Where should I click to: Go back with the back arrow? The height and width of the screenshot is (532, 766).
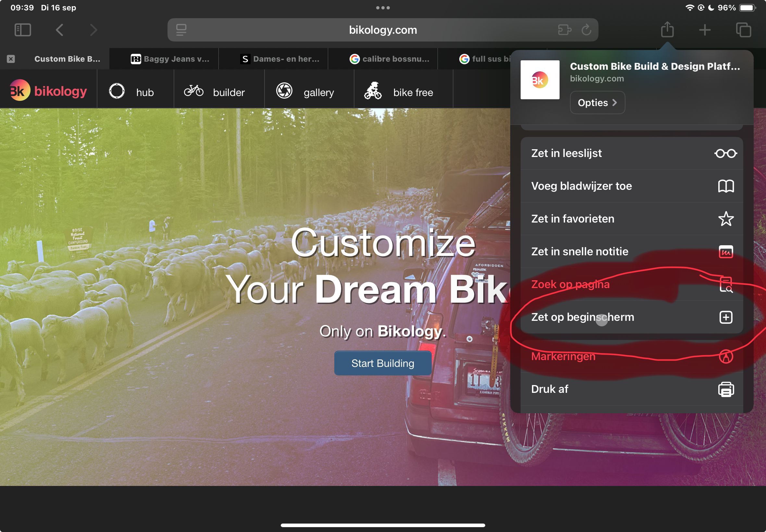[x=60, y=30]
